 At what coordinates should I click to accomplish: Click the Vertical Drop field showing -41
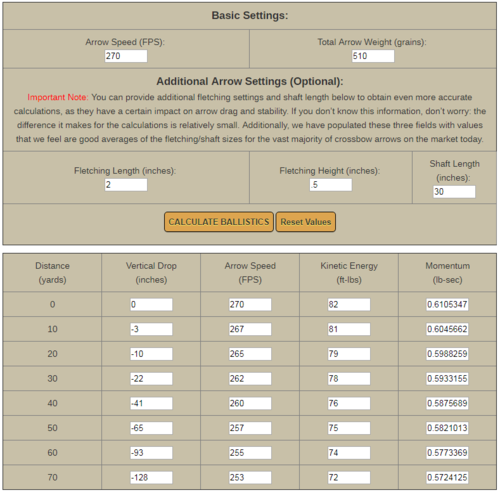[151, 403]
